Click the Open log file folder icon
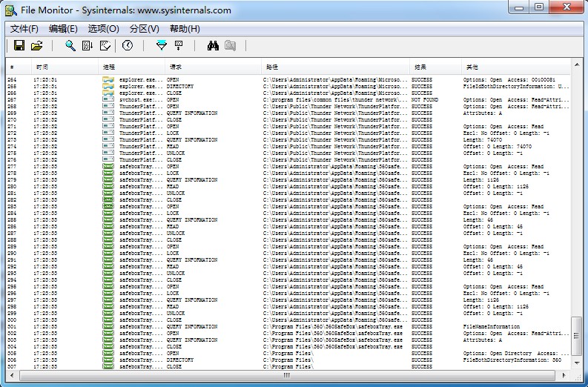This screenshot has width=588, height=387. click(x=36, y=46)
